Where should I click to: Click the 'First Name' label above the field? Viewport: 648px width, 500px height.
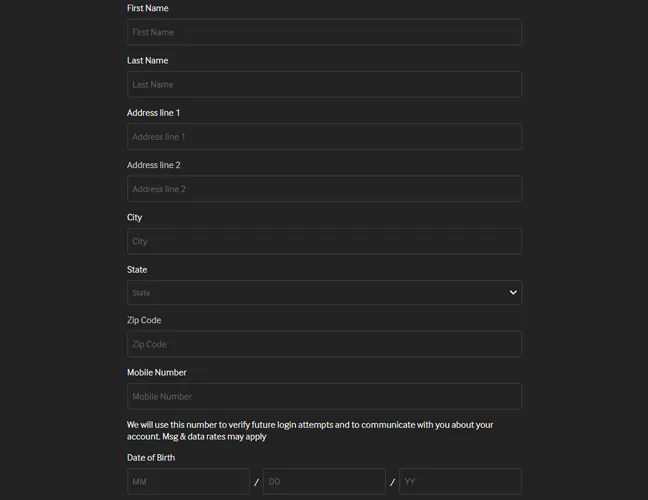pyautogui.click(x=148, y=8)
